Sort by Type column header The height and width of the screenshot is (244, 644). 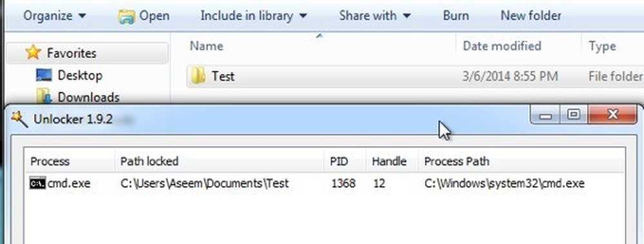[612, 46]
